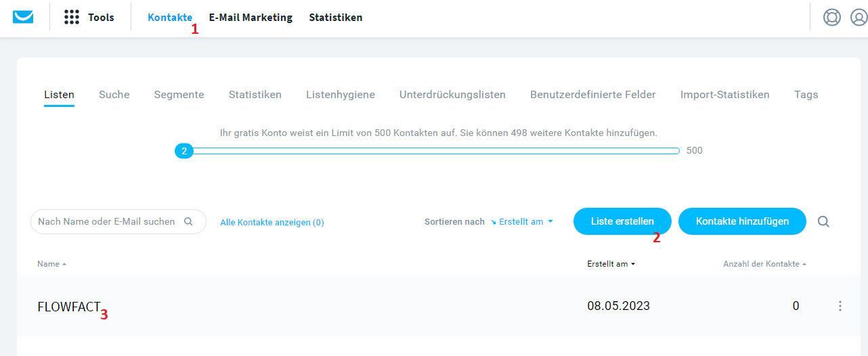This screenshot has width=868, height=356.
Task: Open the E-Mail Marketing menu
Action: tap(251, 18)
